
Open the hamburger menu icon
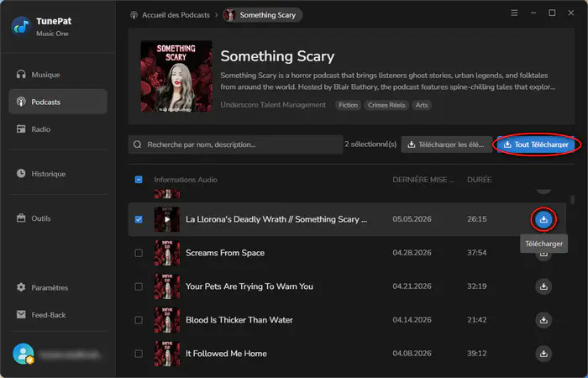[x=514, y=13]
